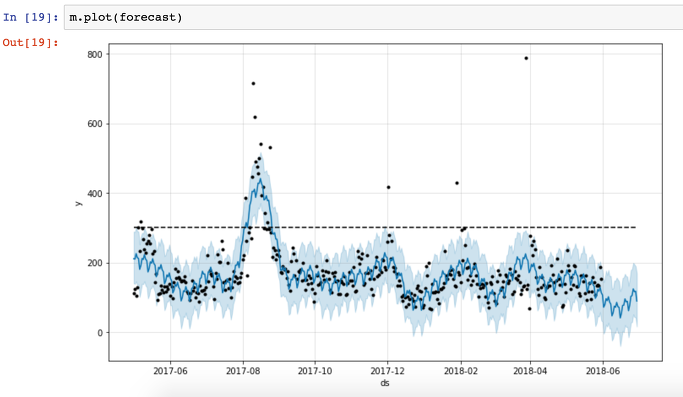This screenshot has height=397, width=683.
Task: Click the ds axis title
Action: click(385, 383)
